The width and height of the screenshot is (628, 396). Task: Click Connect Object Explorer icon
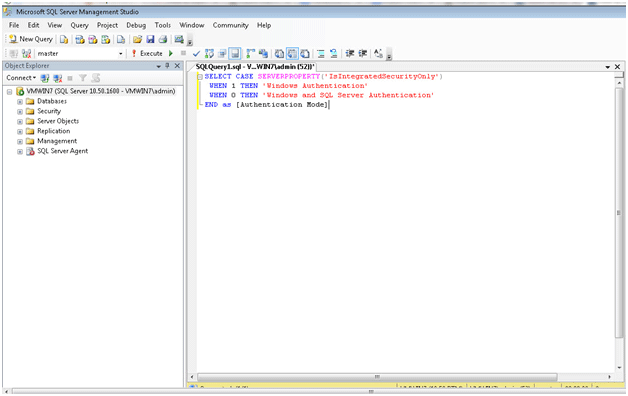(x=44, y=78)
